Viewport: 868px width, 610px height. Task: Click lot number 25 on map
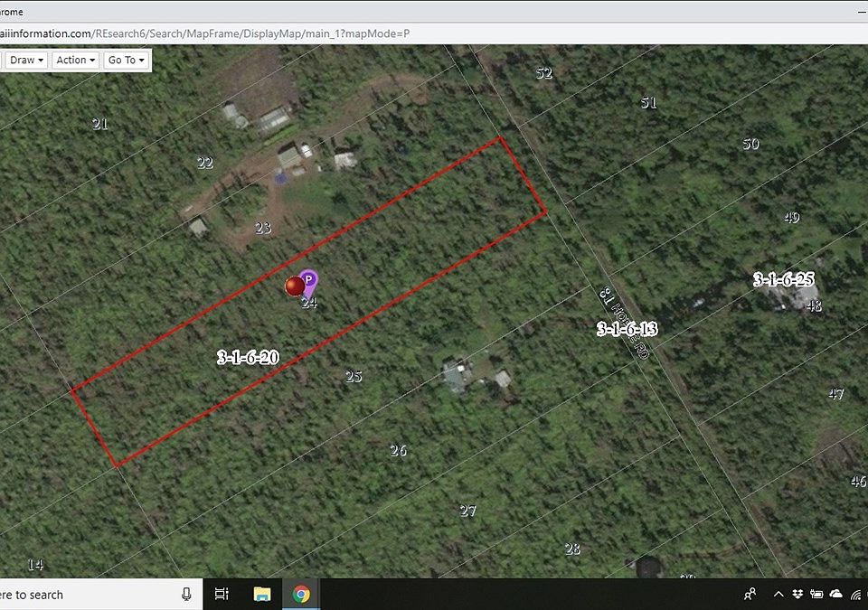click(x=354, y=377)
